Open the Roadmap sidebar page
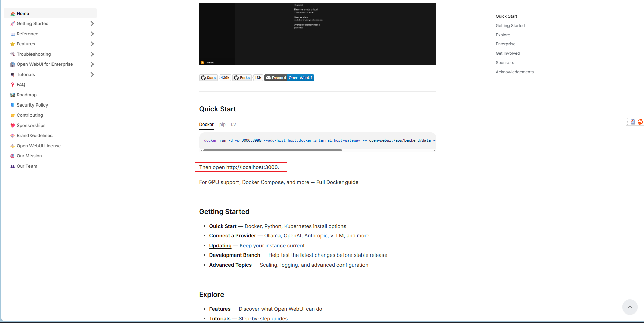Viewport: 644px width, 323px height. coord(27,95)
